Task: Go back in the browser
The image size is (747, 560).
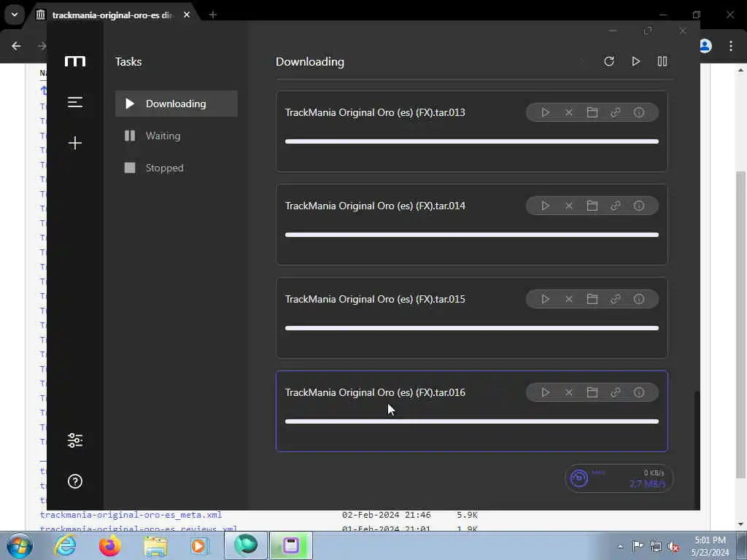Action: pyautogui.click(x=16, y=46)
